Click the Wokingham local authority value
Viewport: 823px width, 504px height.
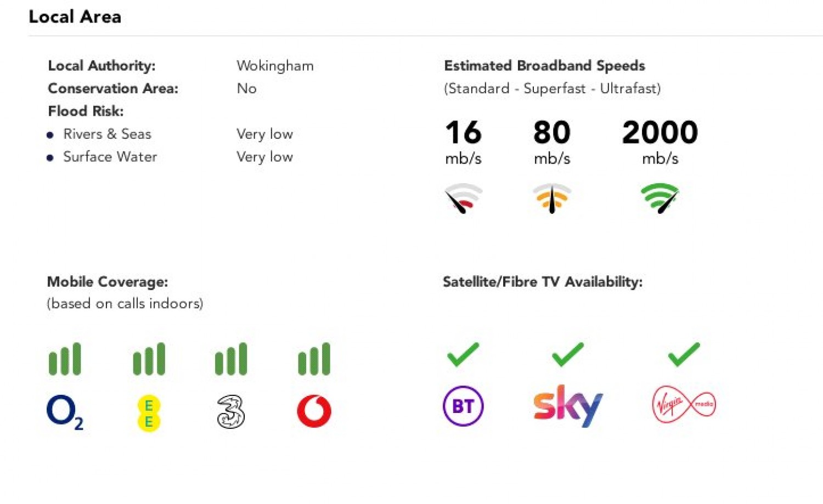275,66
